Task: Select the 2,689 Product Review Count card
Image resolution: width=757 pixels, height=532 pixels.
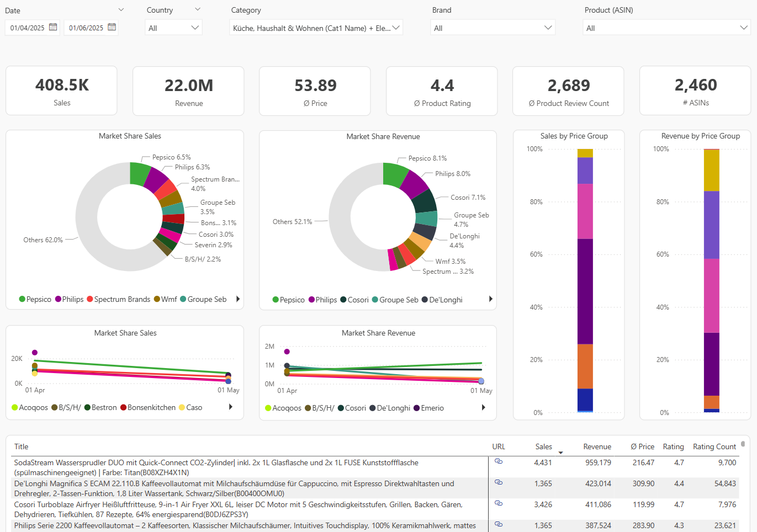Action: (x=568, y=91)
